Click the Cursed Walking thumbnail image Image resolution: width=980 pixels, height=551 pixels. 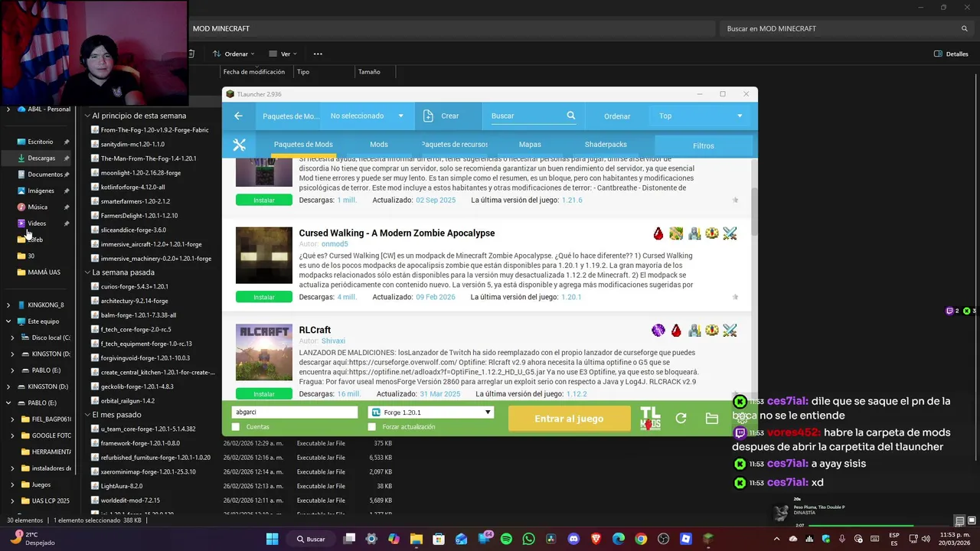(x=264, y=255)
